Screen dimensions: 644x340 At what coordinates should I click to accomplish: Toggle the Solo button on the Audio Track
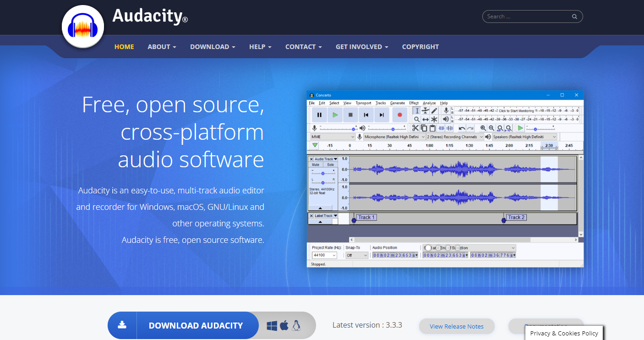pos(330,165)
